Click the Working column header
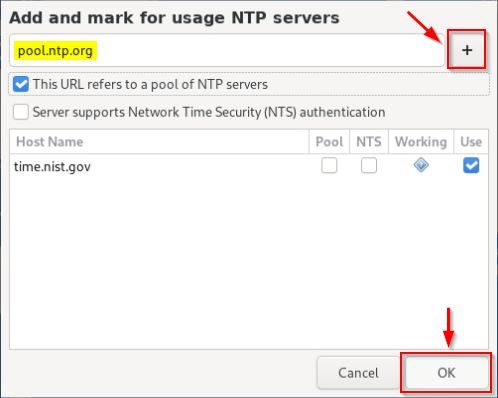 [x=421, y=142]
